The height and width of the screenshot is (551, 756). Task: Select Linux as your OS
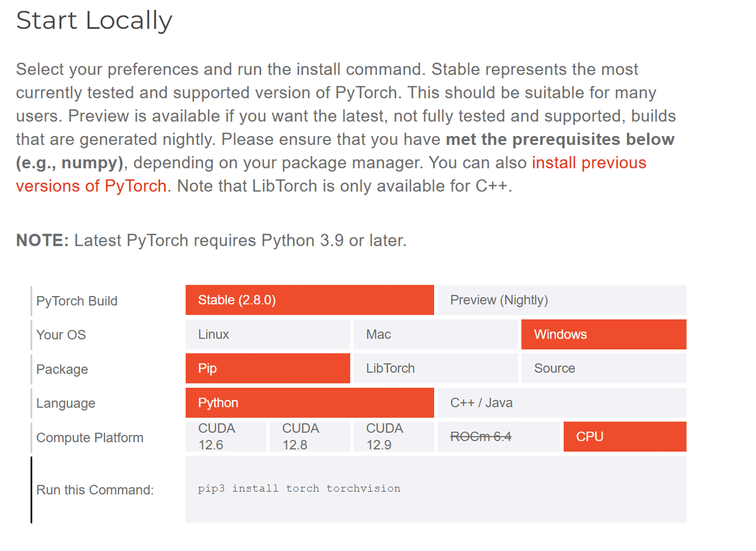pyautogui.click(x=267, y=334)
